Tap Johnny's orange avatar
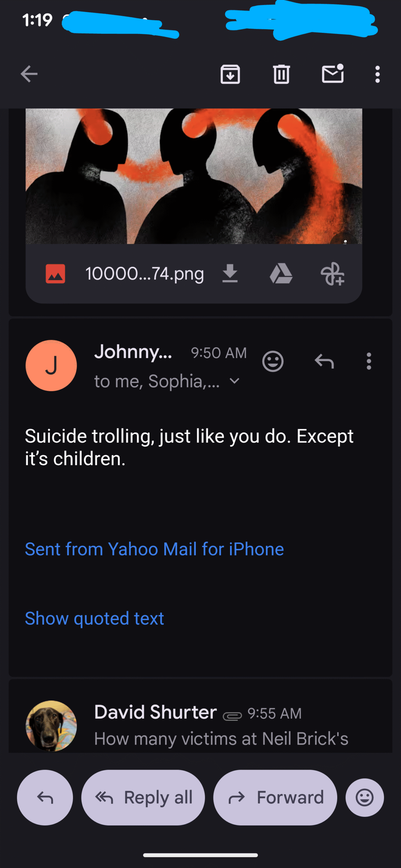The height and width of the screenshot is (868, 401). [x=51, y=366]
